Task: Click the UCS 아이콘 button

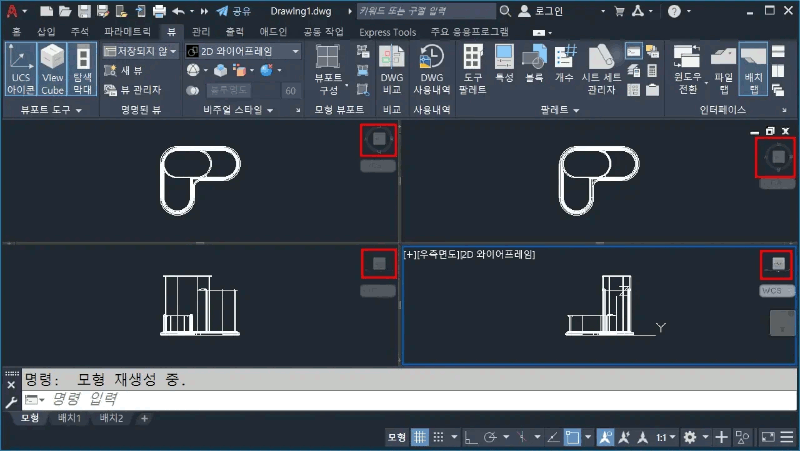Action: 21,68
